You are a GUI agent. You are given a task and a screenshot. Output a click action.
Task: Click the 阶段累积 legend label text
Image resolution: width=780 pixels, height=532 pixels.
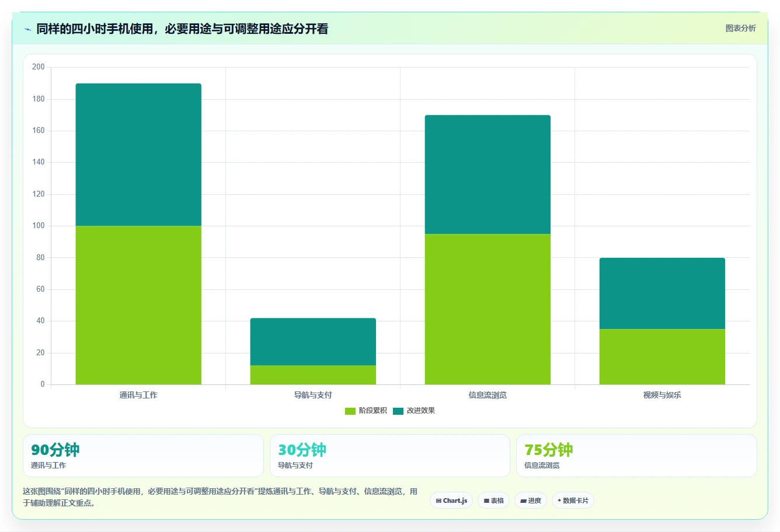pos(372,411)
